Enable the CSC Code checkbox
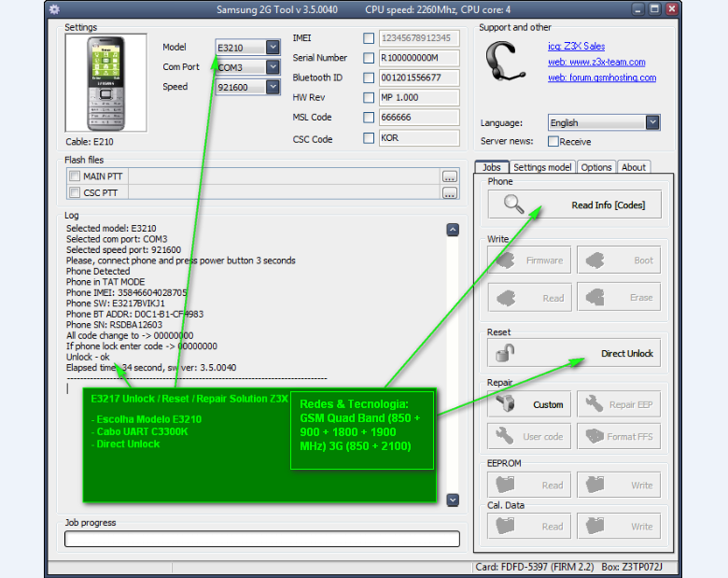 [x=369, y=138]
